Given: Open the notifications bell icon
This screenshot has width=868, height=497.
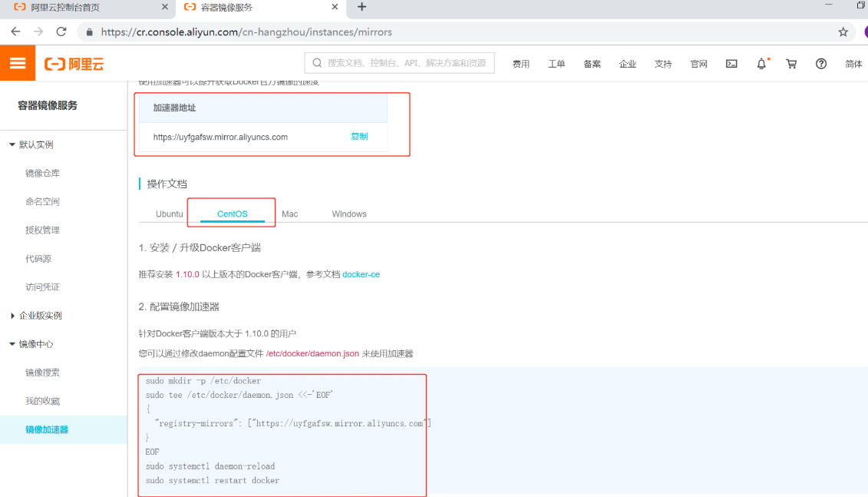Looking at the screenshot, I should coord(761,64).
